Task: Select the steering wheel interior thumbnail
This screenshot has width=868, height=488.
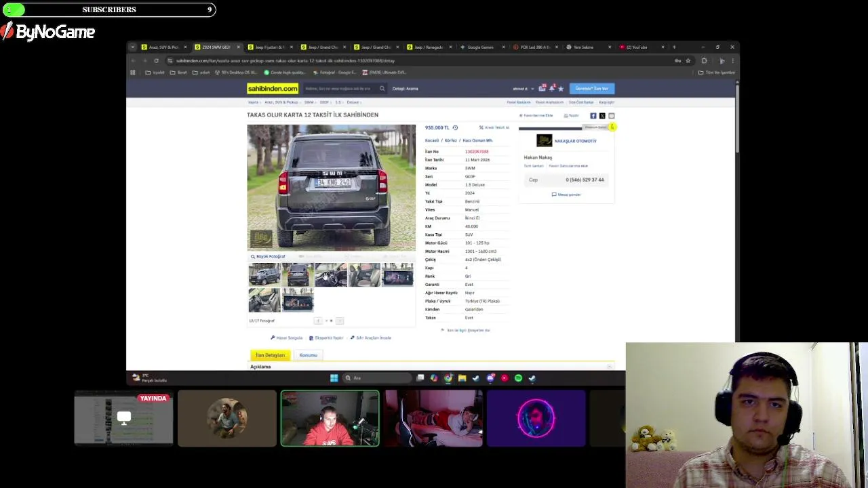Action: [331, 274]
